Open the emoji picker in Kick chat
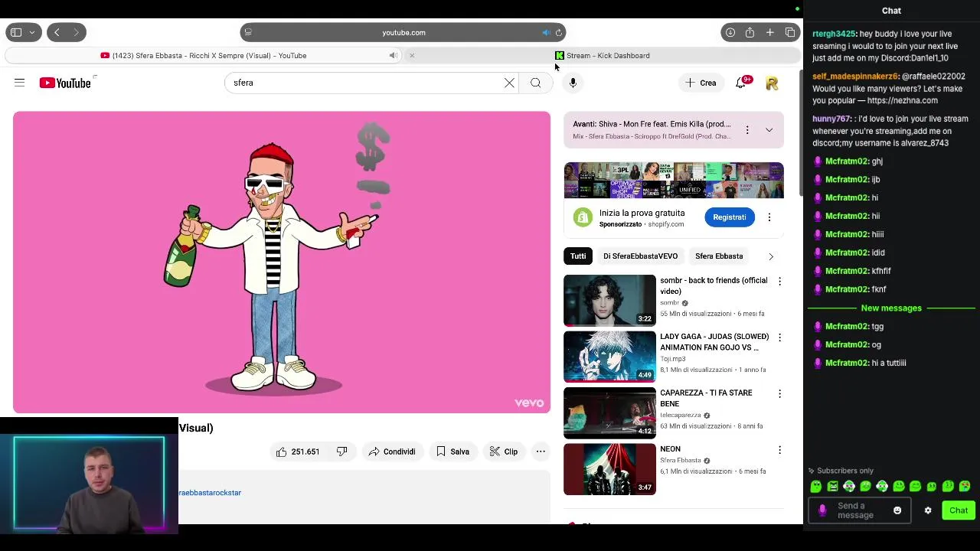980x551 pixels. (897, 510)
